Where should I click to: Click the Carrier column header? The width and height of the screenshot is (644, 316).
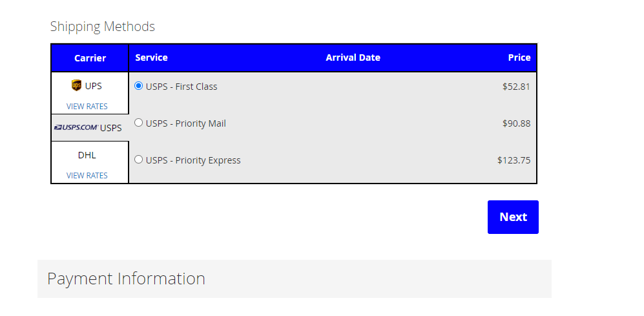(x=90, y=58)
